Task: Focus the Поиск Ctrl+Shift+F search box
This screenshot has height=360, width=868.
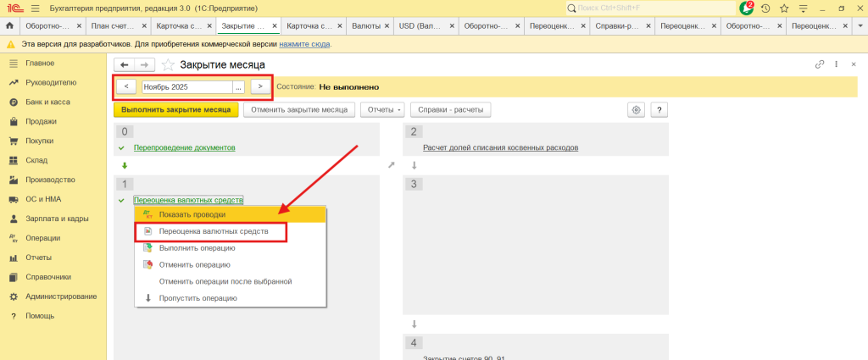Action: [x=650, y=8]
